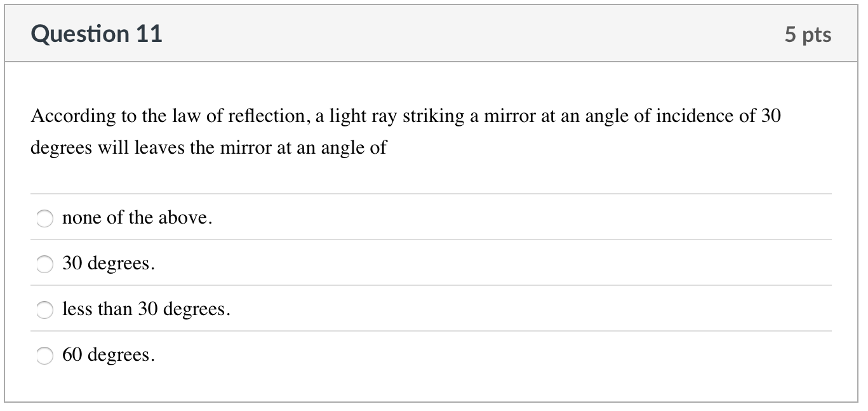Click the 'less than 30 degrees.' label text

pyautogui.click(x=145, y=310)
